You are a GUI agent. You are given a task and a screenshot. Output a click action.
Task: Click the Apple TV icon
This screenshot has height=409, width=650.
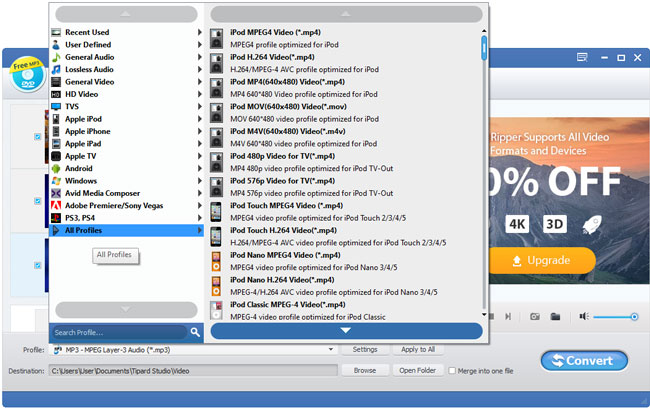[x=56, y=156]
